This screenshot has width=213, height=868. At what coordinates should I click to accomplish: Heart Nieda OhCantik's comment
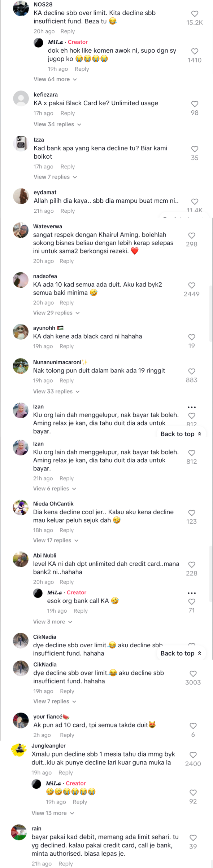coord(192,513)
